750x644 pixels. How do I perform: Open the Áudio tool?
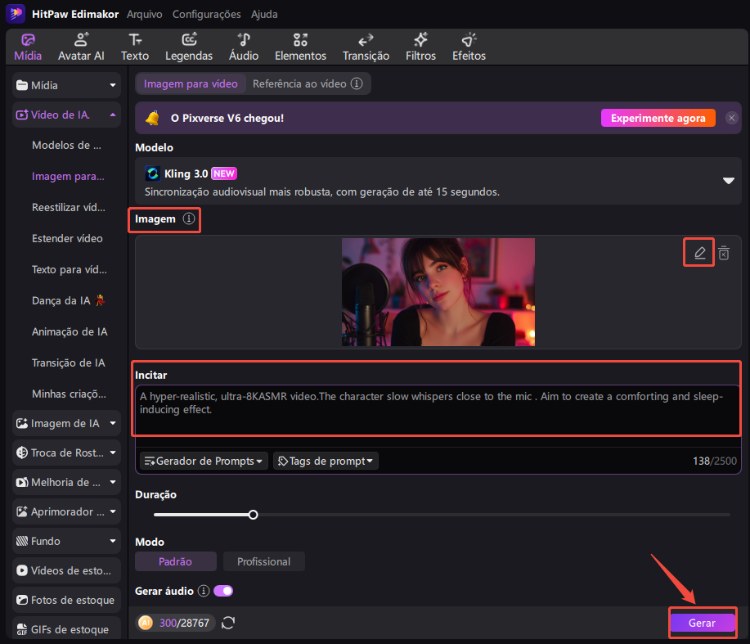(x=243, y=47)
